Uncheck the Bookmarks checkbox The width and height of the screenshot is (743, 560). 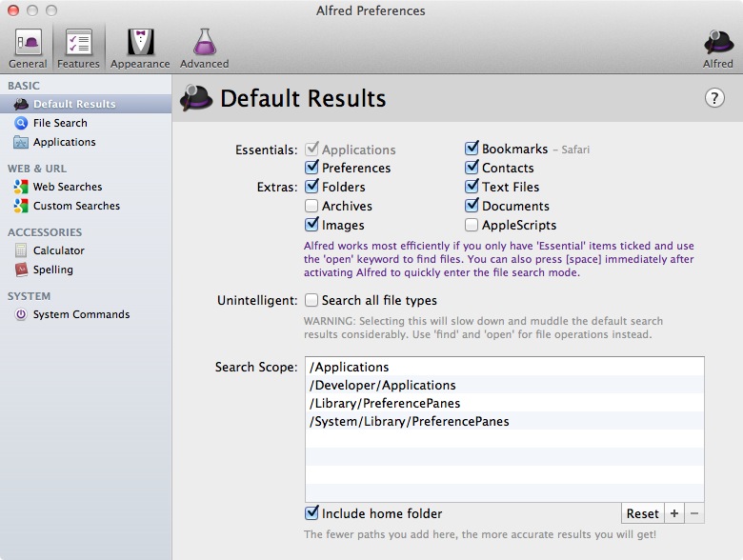point(472,149)
